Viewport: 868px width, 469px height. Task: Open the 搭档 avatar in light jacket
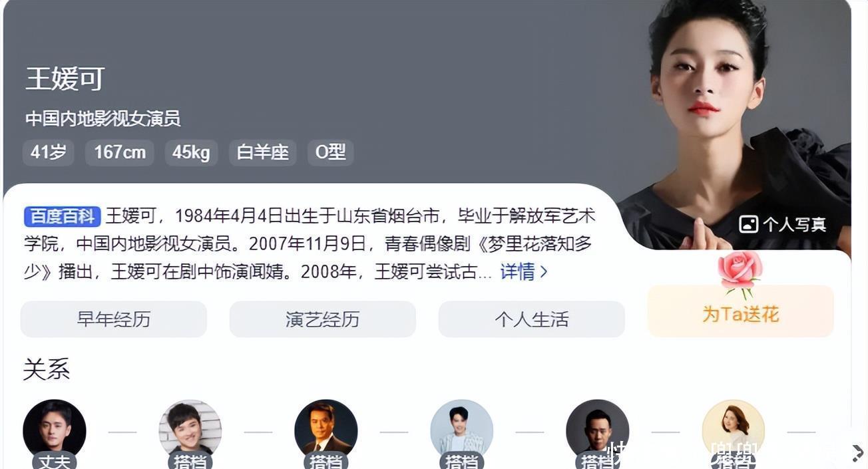(462, 431)
